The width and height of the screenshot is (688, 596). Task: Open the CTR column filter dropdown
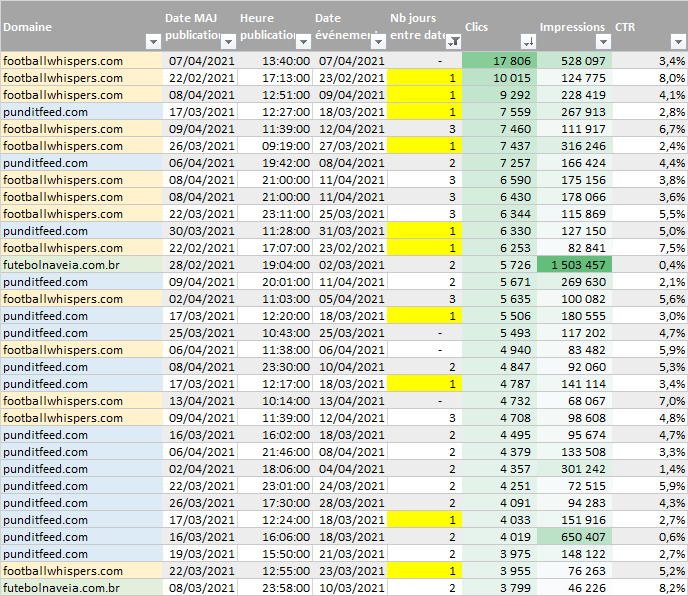pyautogui.click(x=677, y=42)
